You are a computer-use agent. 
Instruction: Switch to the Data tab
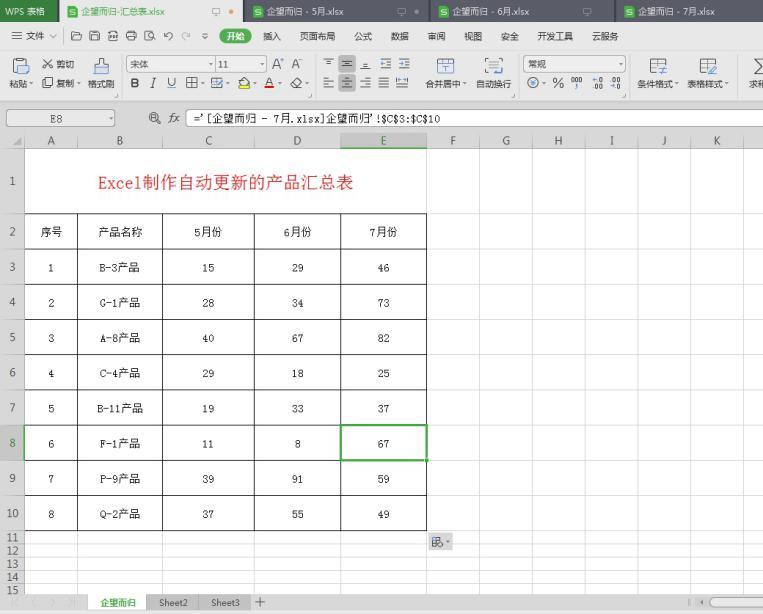pyautogui.click(x=400, y=36)
